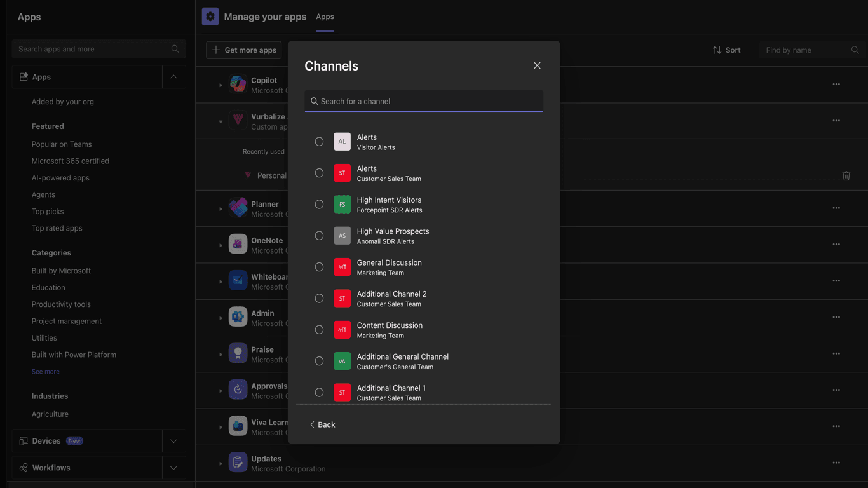The image size is (868, 488).
Task: Open the Devices section
Action: click(x=87, y=441)
